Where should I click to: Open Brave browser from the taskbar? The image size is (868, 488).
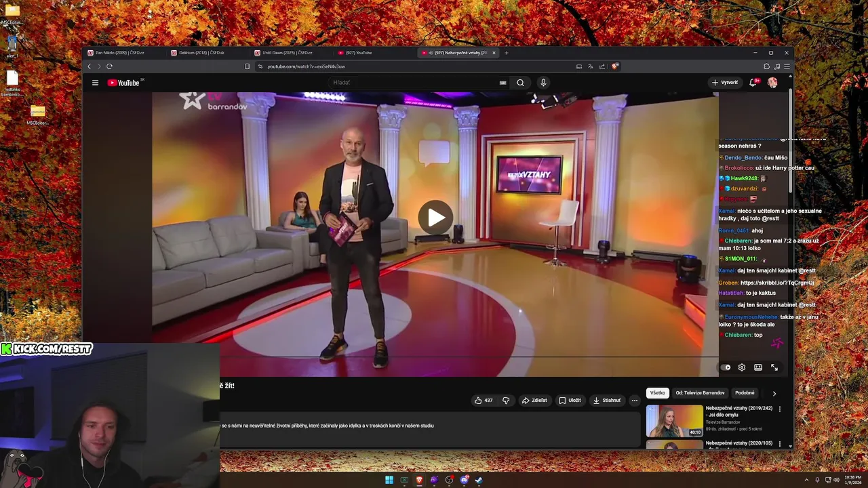[x=419, y=480]
